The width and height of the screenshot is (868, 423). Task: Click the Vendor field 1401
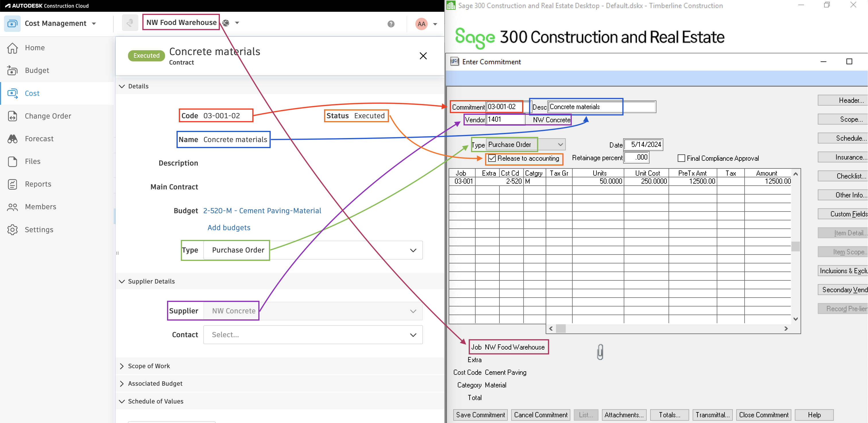[505, 120]
